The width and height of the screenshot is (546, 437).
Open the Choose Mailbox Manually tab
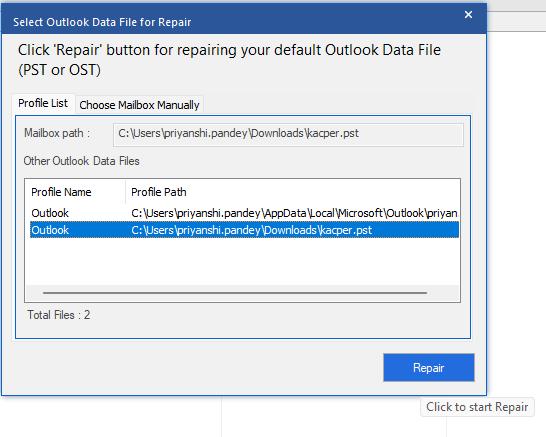(x=139, y=105)
